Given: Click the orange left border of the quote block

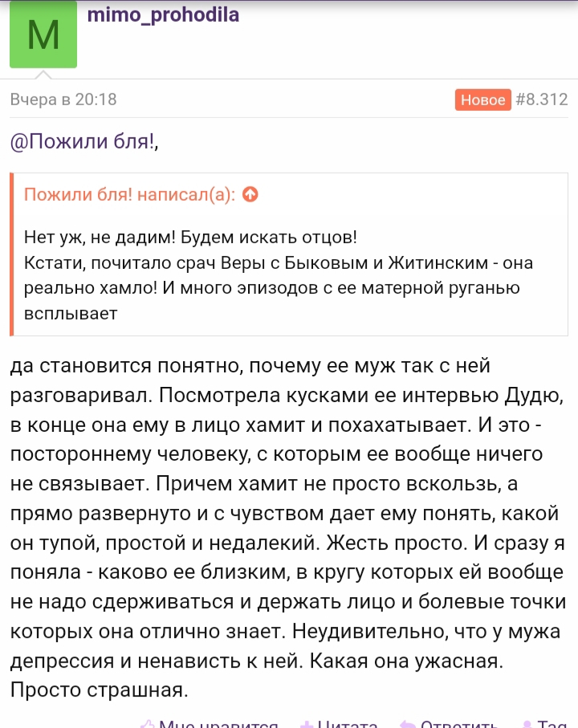Looking at the screenshot, I should click(x=11, y=254).
